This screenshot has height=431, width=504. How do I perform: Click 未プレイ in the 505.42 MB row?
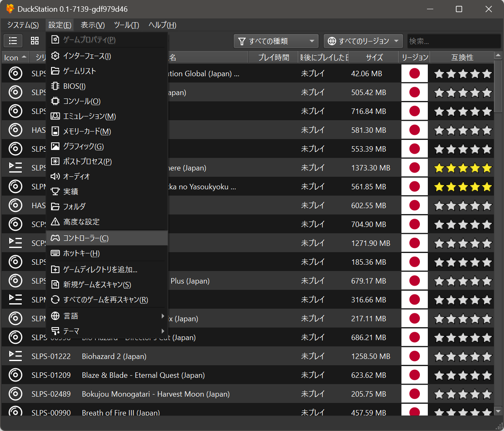313,93
